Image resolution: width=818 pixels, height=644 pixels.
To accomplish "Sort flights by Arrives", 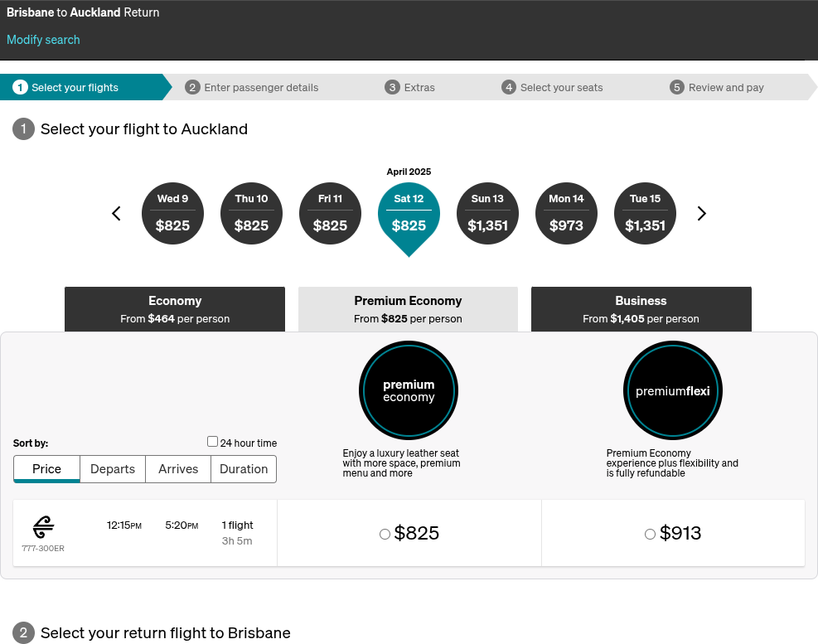I will [x=178, y=469].
